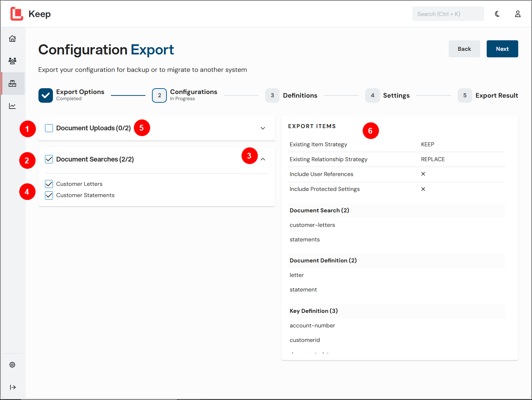Click the statement definition item
532x400 pixels.
pyautogui.click(x=303, y=290)
